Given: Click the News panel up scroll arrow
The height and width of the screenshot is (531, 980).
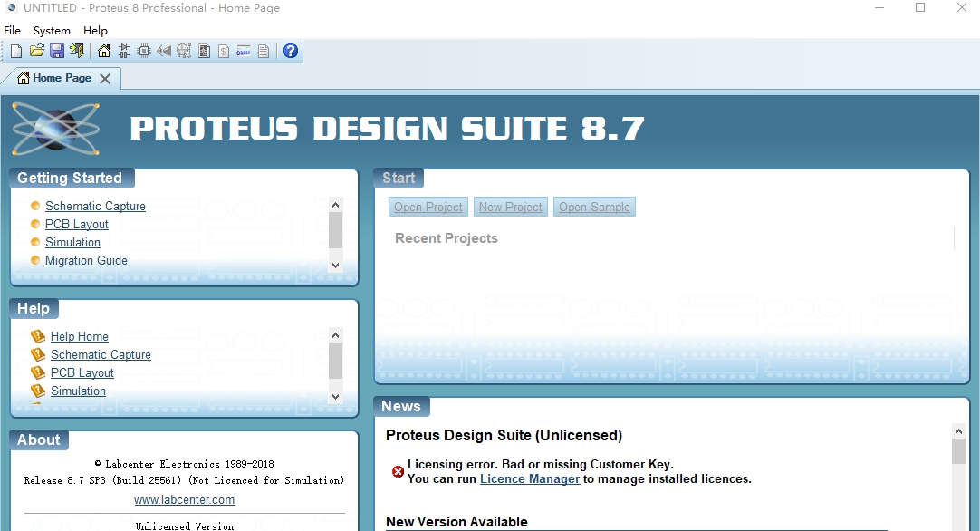Looking at the screenshot, I should [959, 432].
